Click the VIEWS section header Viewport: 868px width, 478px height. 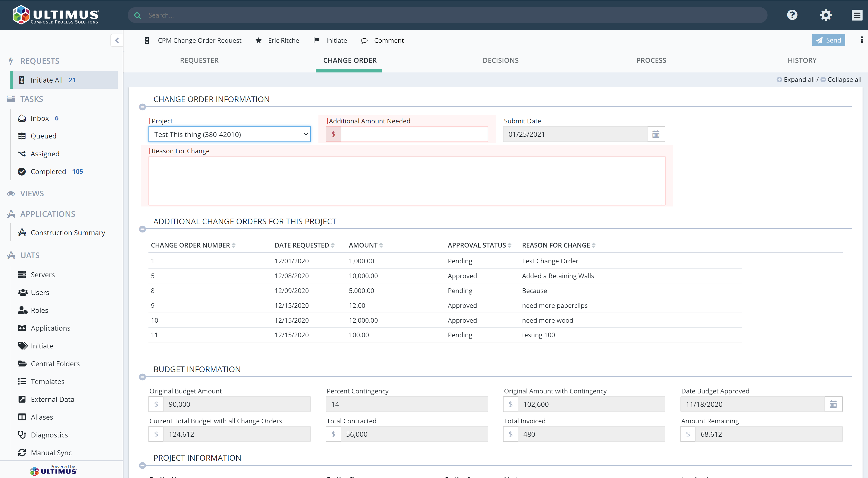point(32,194)
